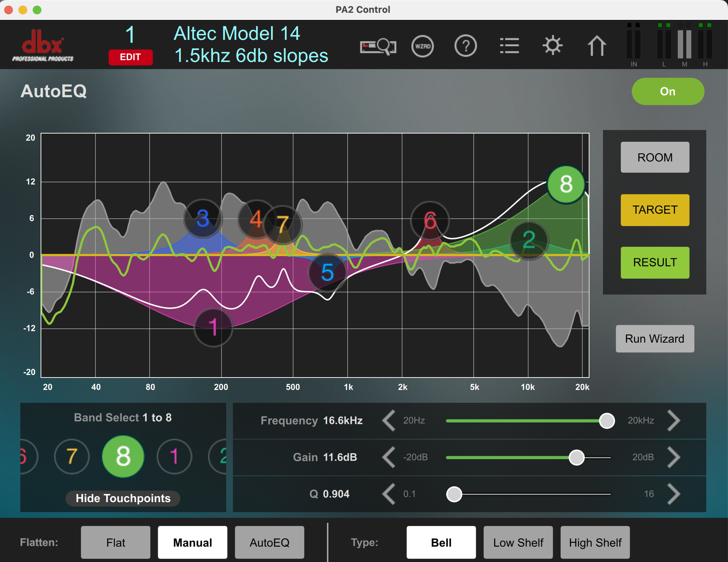Screen dimensions: 728x562
Task: Select band 6 touchpoint on graph
Action: click(430, 221)
